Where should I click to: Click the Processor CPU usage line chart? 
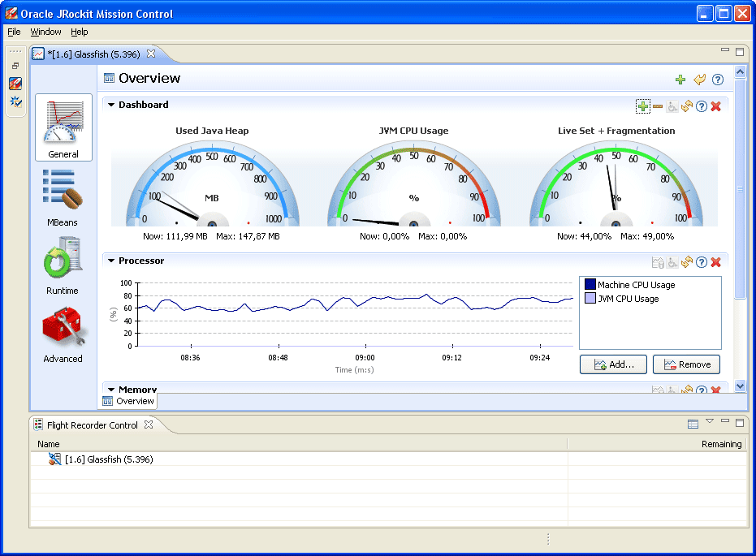(356, 314)
